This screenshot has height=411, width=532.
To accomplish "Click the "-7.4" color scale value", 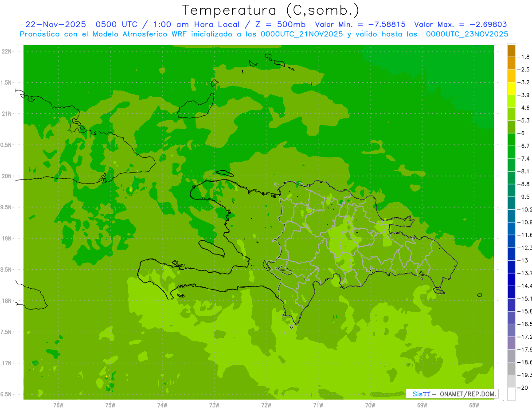I will tap(524, 159).
